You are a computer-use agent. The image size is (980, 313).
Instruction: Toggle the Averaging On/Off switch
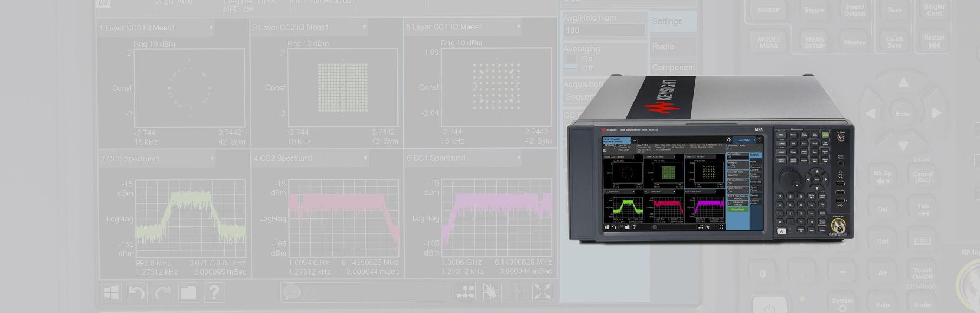572,63
